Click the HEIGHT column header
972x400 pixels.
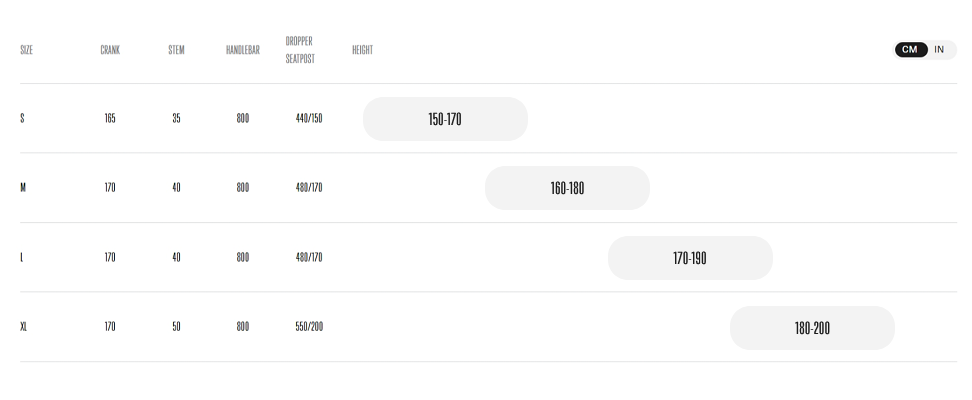[x=362, y=50]
